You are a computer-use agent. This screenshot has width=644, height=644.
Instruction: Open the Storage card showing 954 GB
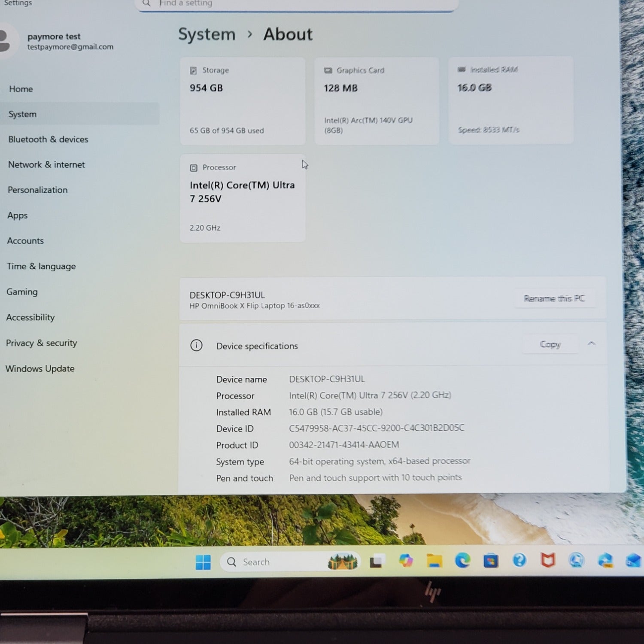243,101
